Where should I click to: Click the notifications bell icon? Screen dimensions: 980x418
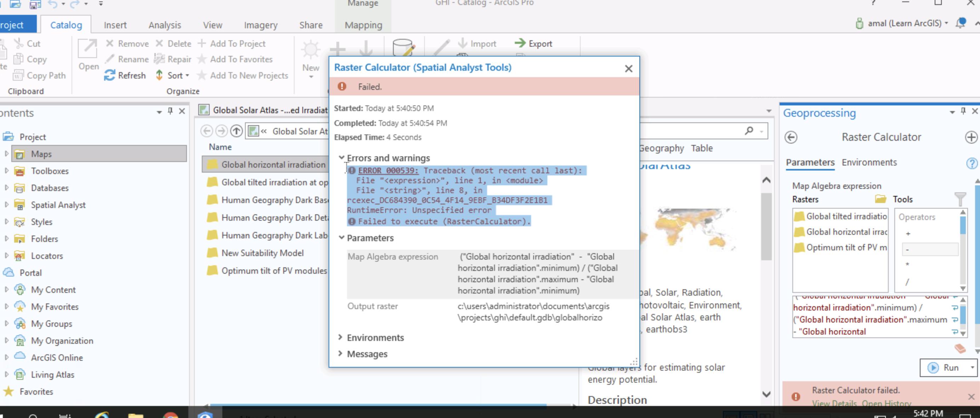pyautogui.click(x=961, y=23)
